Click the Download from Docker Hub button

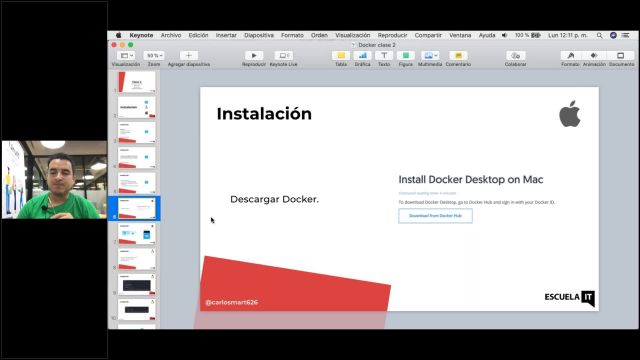click(x=436, y=216)
